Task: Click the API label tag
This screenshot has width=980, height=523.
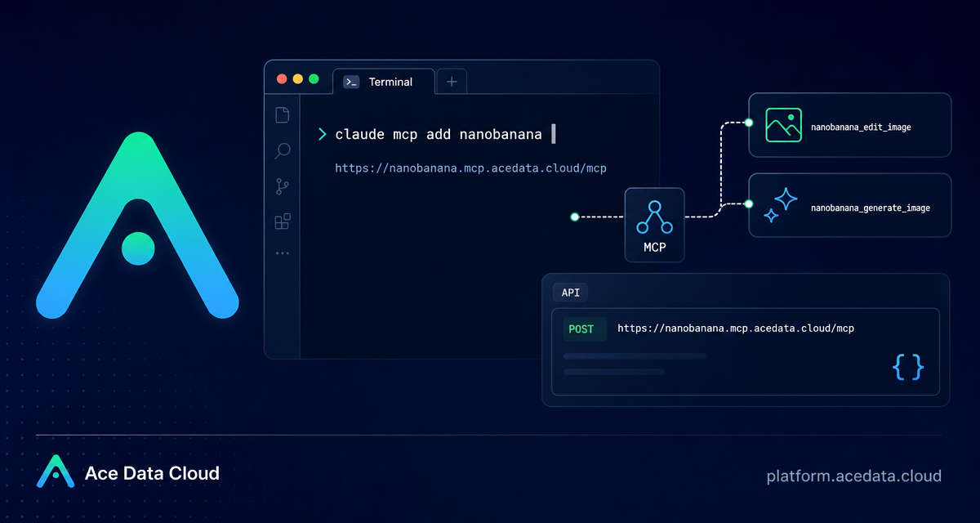Action: pyautogui.click(x=570, y=293)
